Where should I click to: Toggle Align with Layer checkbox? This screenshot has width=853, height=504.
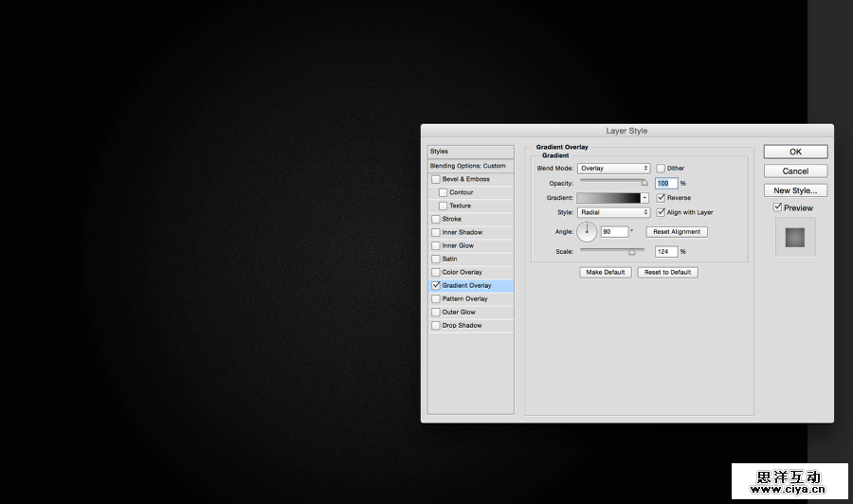click(x=661, y=212)
